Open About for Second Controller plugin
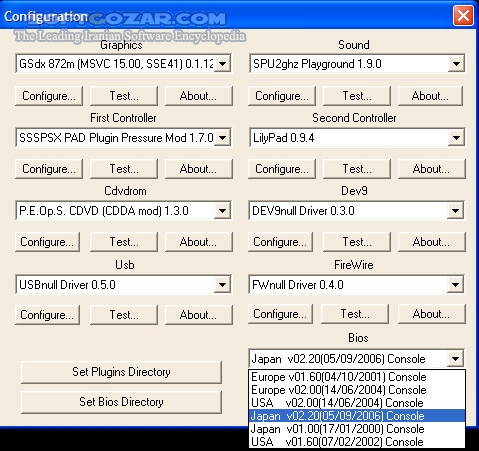The width and height of the screenshot is (479, 451). 431,169
